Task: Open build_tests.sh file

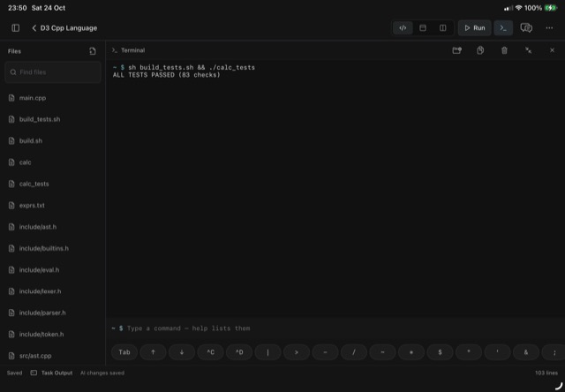Action: coord(53,119)
